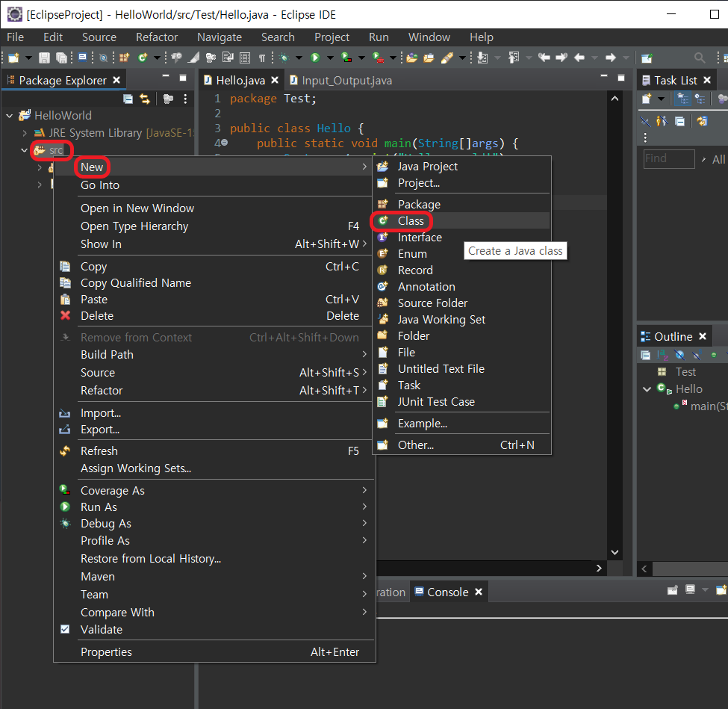Collapse the src folder node

(x=24, y=150)
